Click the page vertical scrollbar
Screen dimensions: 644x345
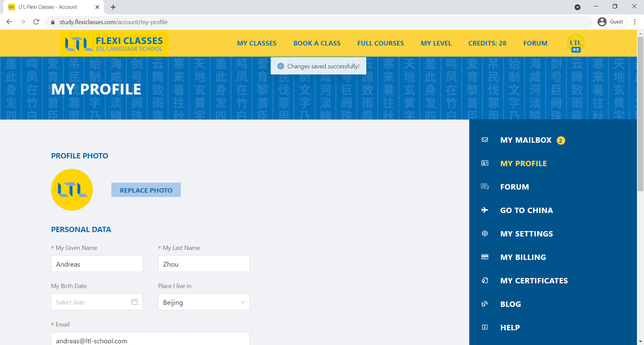[640, 114]
